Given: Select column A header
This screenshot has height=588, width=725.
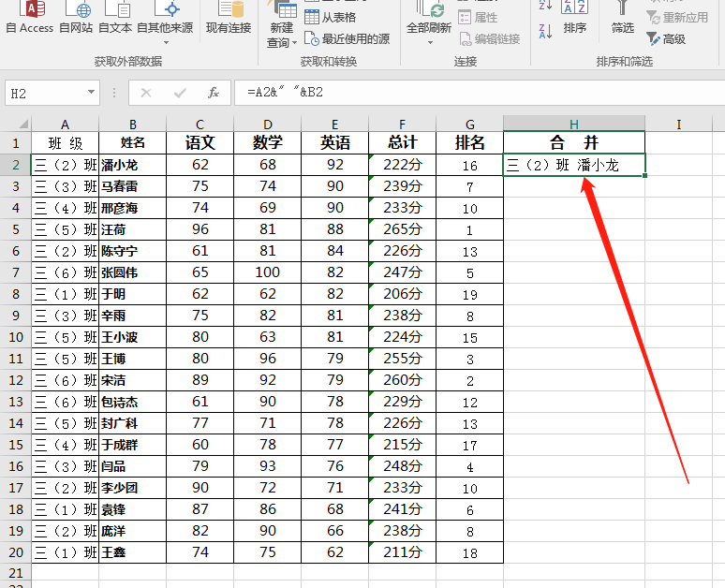Looking at the screenshot, I should (66, 125).
